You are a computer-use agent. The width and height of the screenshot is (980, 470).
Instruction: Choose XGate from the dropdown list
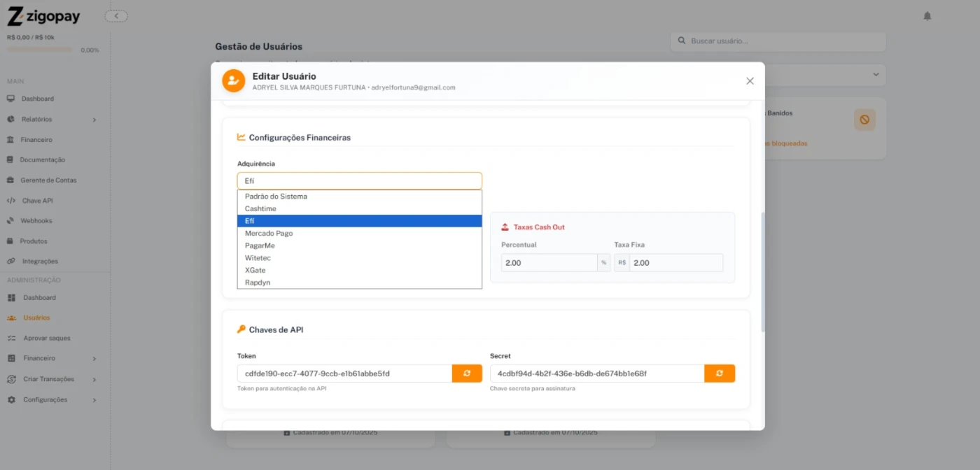255,270
